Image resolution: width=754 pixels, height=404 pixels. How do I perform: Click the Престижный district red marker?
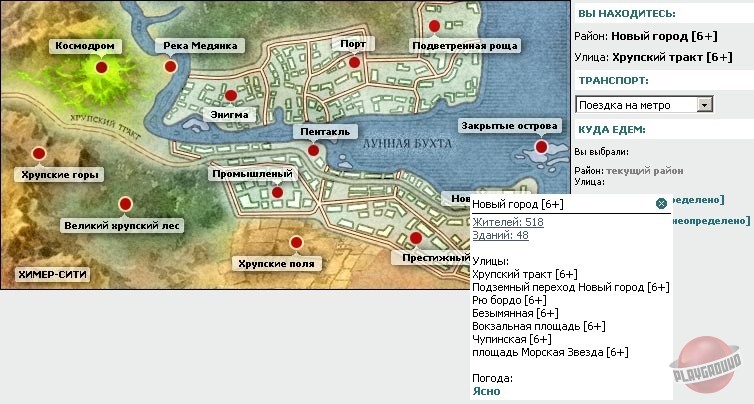[416, 237]
